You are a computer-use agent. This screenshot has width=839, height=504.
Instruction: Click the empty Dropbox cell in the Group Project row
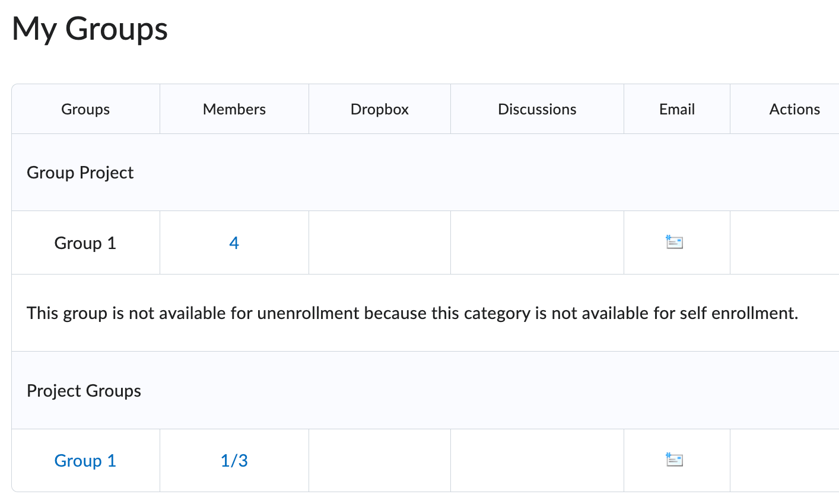pyautogui.click(x=379, y=243)
